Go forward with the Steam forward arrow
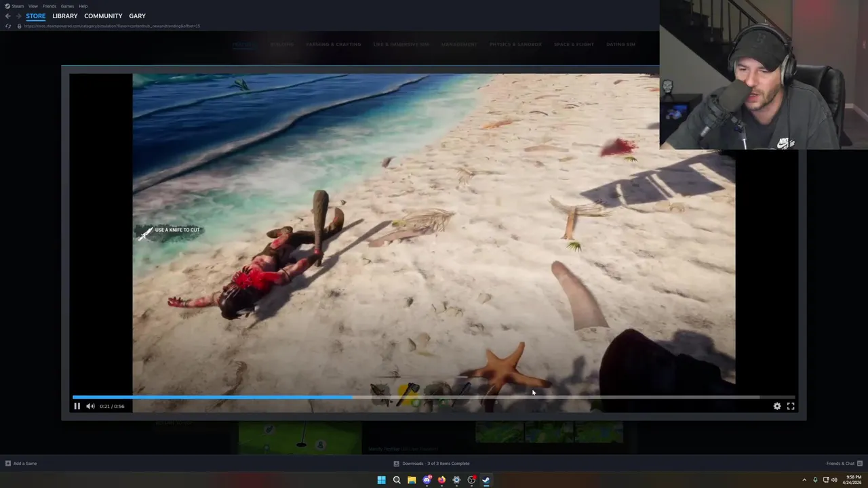The image size is (868, 488). tap(18, 16)
